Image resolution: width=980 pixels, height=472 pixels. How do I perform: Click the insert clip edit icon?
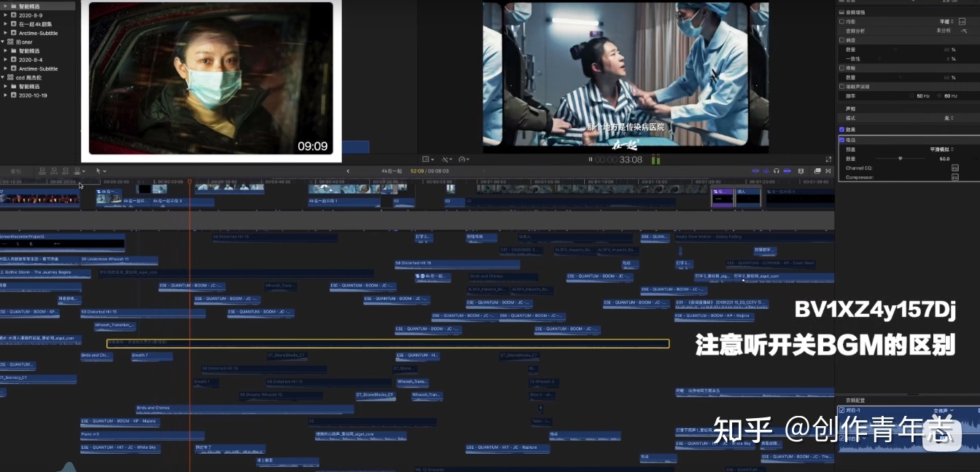[53, 171]
